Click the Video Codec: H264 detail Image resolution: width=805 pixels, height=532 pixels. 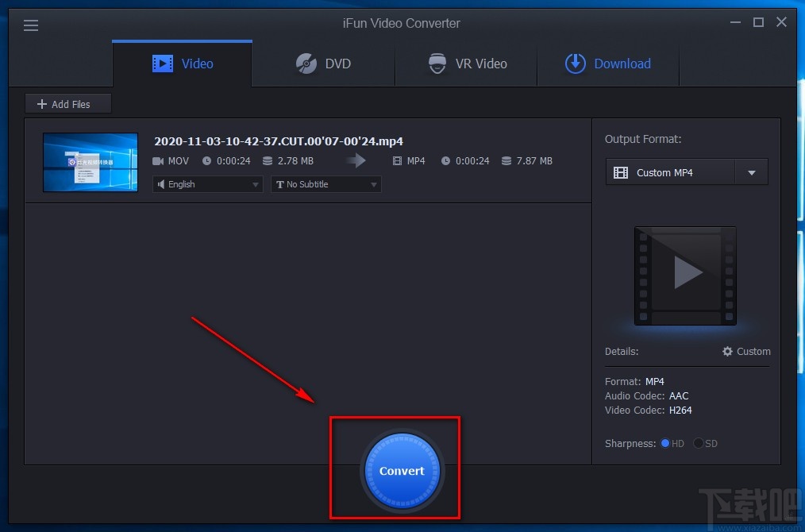pos(649,411)
